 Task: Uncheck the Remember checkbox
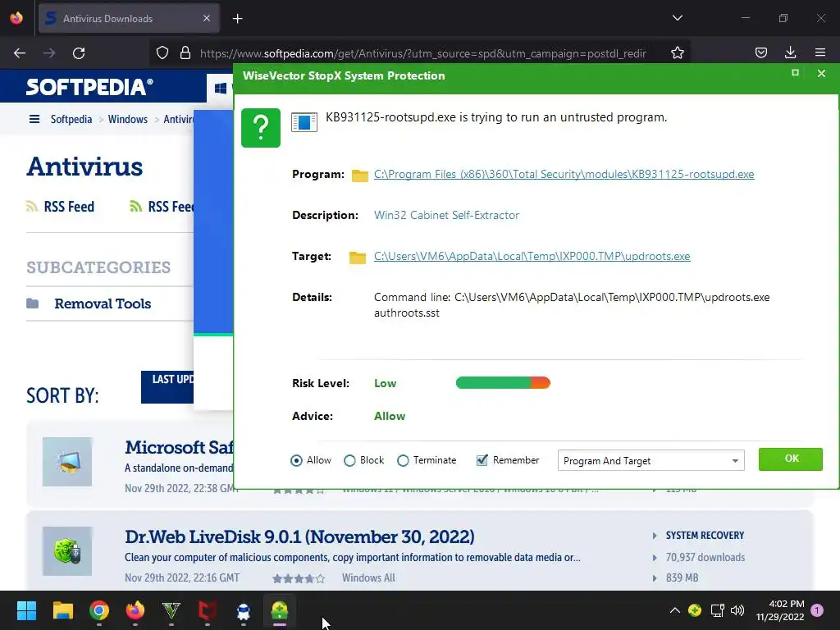[482, 460]
